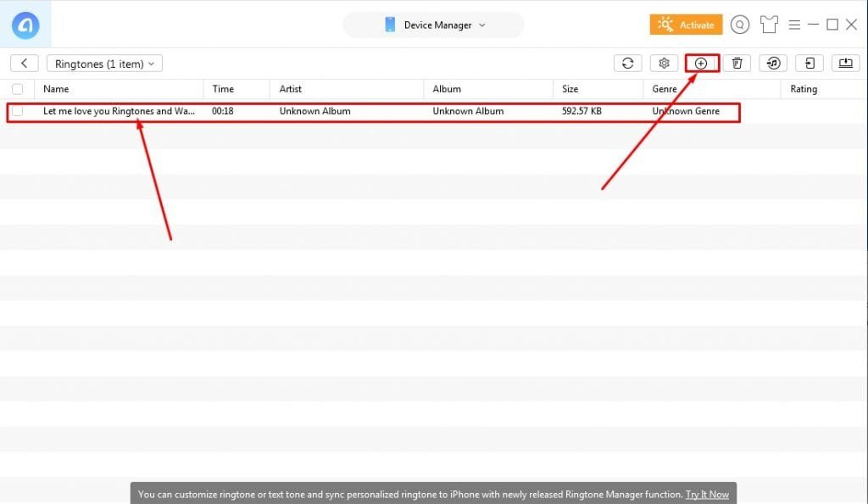Click the add (plus) ringtone button

(x=701, y=64)
